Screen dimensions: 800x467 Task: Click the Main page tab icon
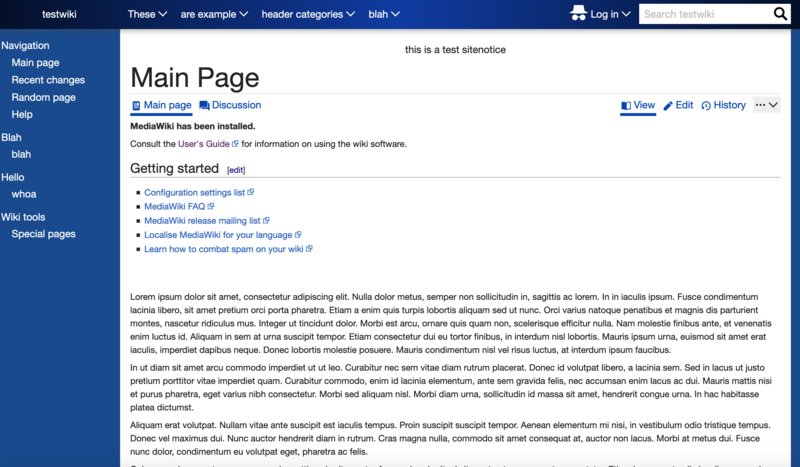point(136,106)
